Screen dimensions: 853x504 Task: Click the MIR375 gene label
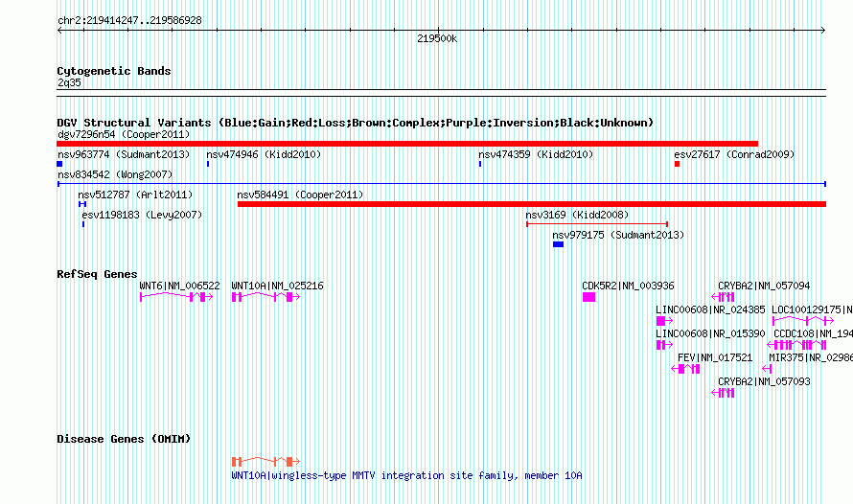coord(811,357)
